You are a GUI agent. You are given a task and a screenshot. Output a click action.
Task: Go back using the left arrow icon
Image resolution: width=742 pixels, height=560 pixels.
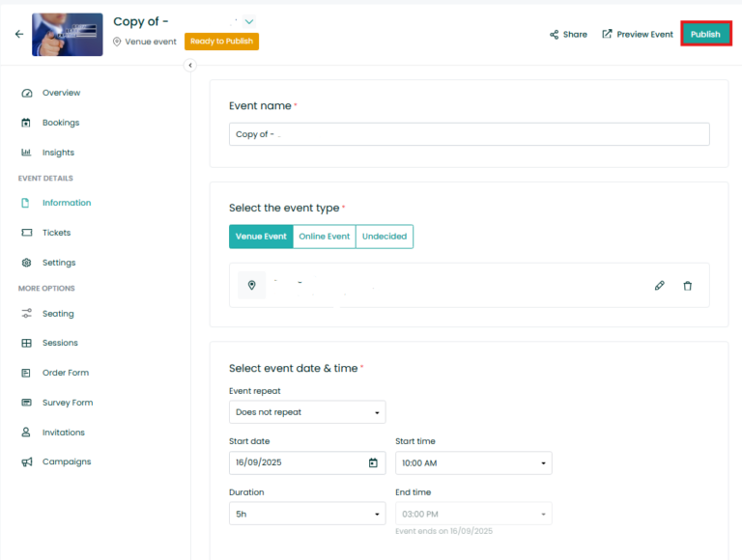coord(19,34)
